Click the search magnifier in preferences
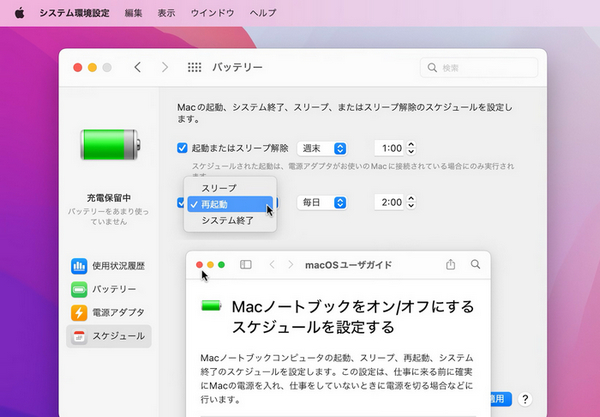The height and width of the screenshot is (417, 600). (x=432, y=68)
